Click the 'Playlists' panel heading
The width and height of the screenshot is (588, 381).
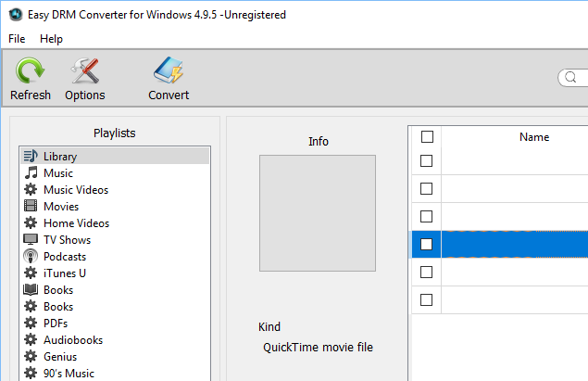point(115,133)
